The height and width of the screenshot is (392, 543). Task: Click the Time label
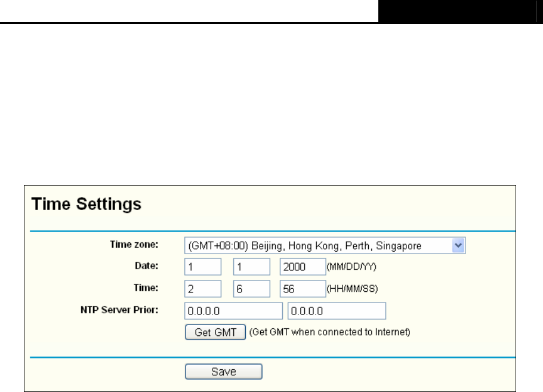[x=146, y=288]
